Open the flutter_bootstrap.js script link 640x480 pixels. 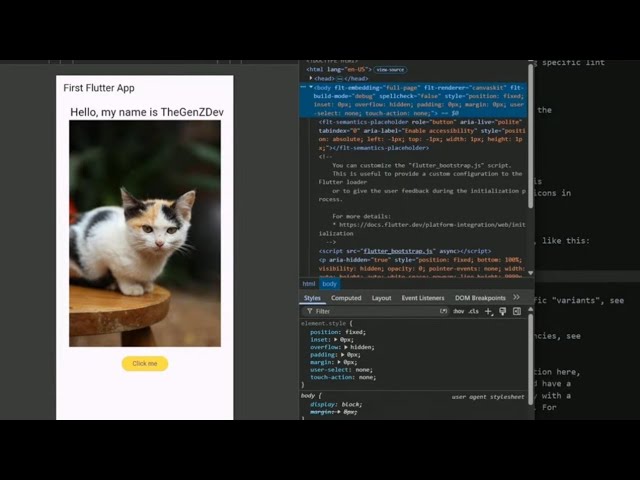click(x=398, y=251)
